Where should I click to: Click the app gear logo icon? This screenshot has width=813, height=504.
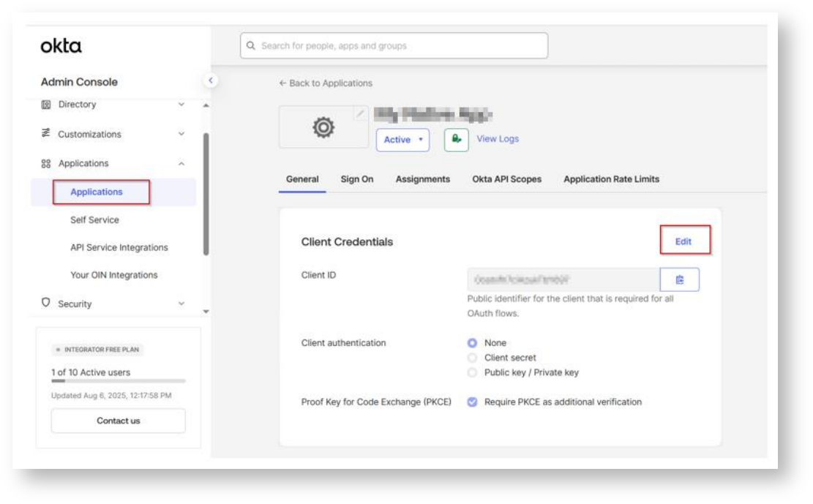tap(323, 128)
